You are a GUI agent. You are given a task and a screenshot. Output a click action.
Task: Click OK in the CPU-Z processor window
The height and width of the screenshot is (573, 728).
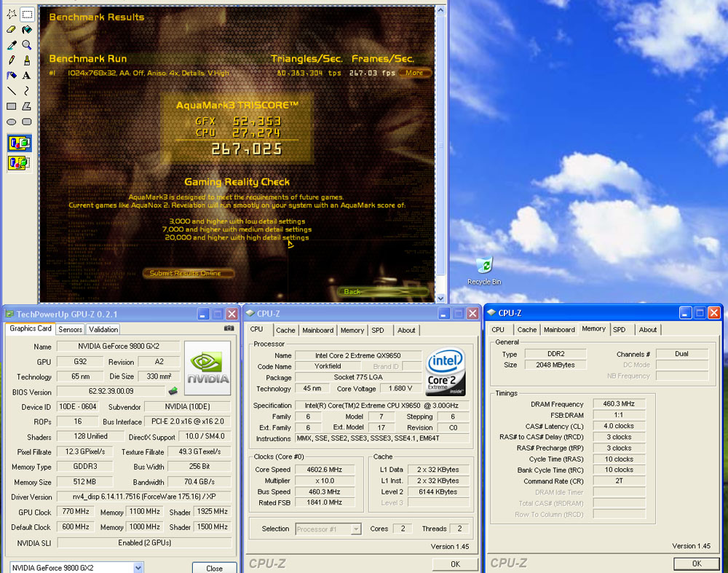coord(455,564)
